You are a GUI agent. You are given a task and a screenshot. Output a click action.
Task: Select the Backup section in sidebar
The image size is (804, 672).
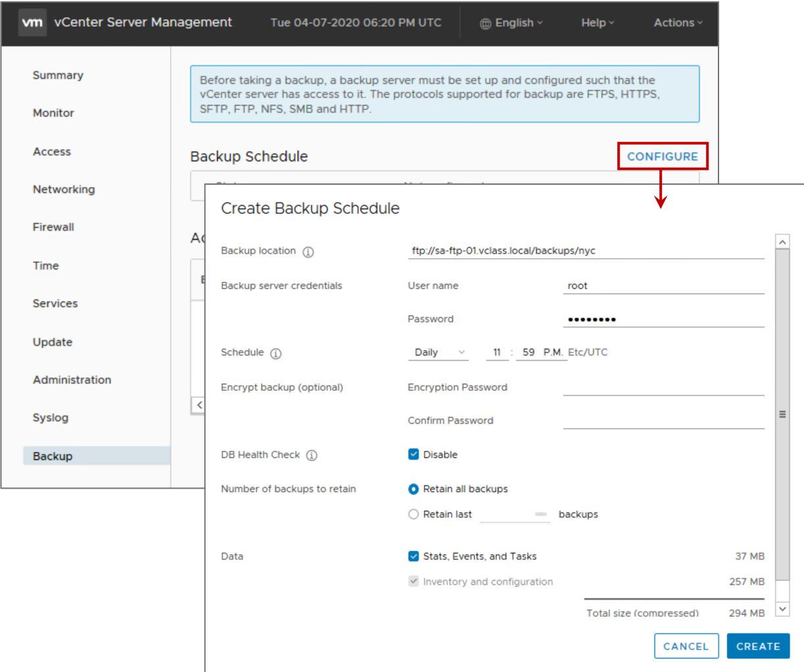(x=97, y=456)
